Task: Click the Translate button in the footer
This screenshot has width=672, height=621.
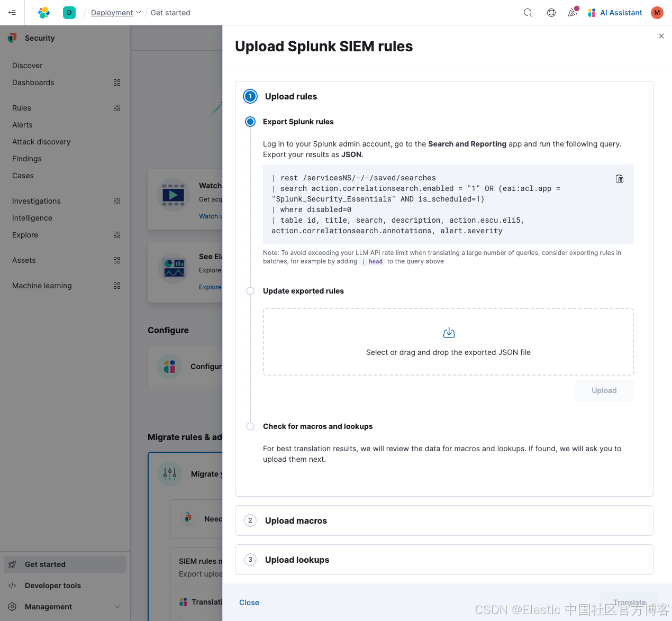Action: (630, 602)
